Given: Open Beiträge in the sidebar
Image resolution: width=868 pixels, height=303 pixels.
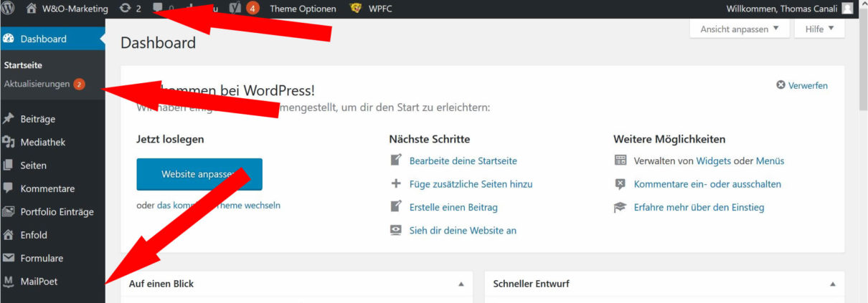Looking at the screenshot, I should coord(38,119).
